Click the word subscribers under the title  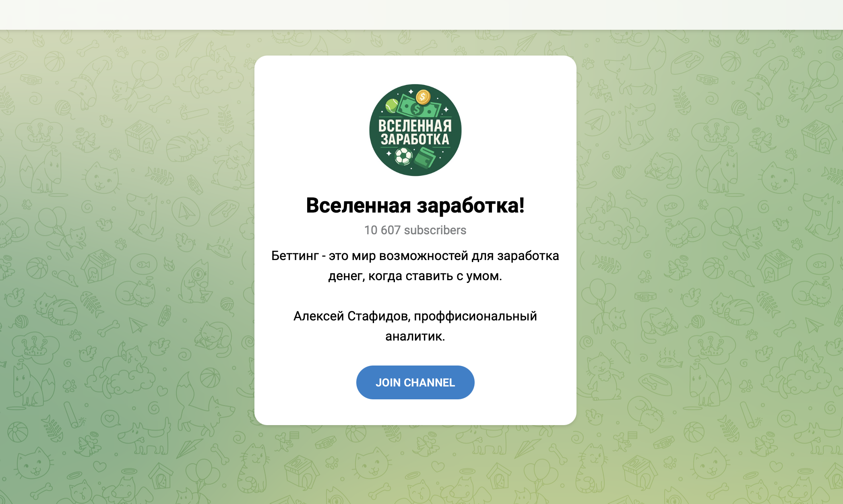tap(435, 230)
